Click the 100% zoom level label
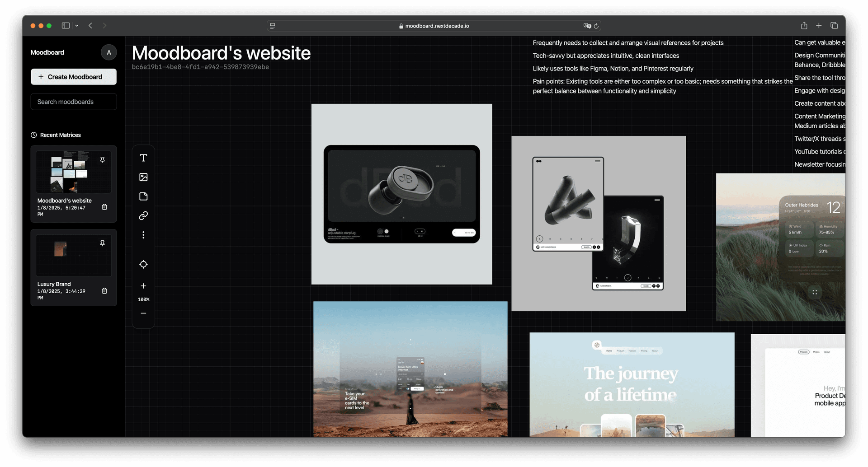Image resolution: width=868 pixels, height=467 pixels. point(143,299)
